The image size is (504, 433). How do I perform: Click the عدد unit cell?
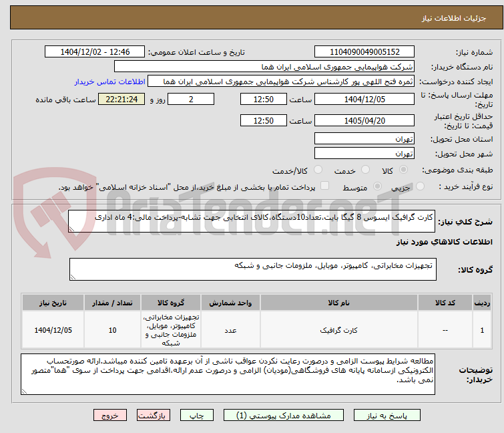230,330
